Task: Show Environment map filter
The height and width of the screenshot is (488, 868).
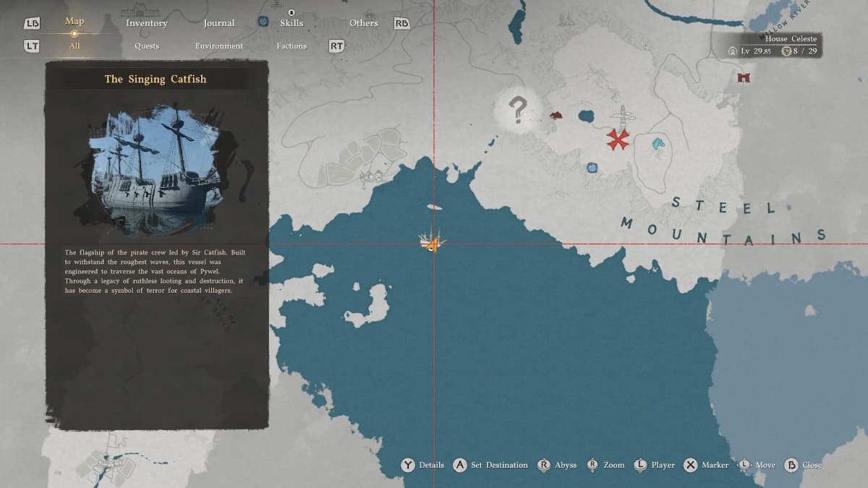Action: tap(218, 46)
